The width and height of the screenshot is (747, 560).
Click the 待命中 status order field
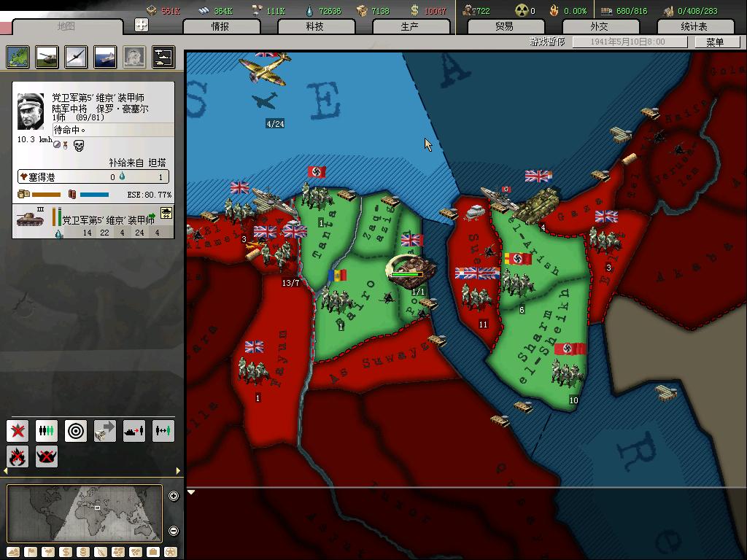(x=113, y=130)
